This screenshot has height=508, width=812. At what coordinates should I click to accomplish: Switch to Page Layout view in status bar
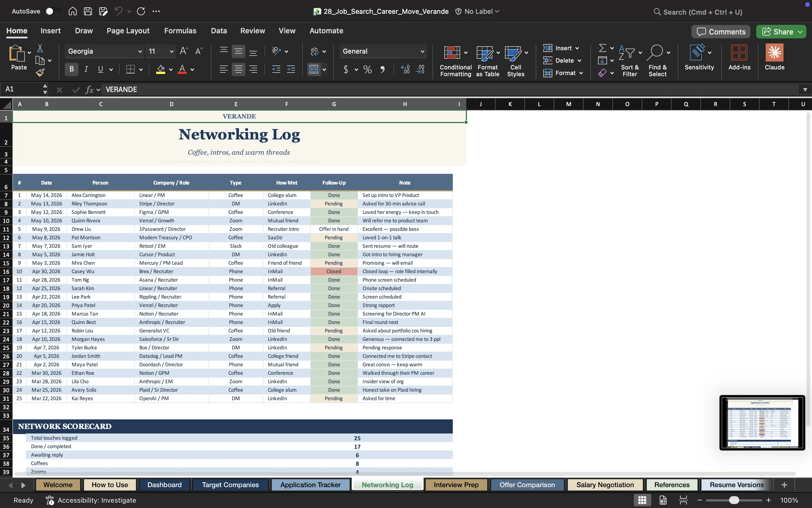[x=663, y=500]
